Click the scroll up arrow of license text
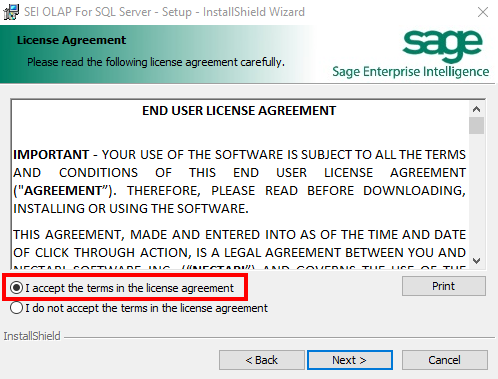Screen dimensions: 498x379 pyautogui.click(x=476, y=109)
